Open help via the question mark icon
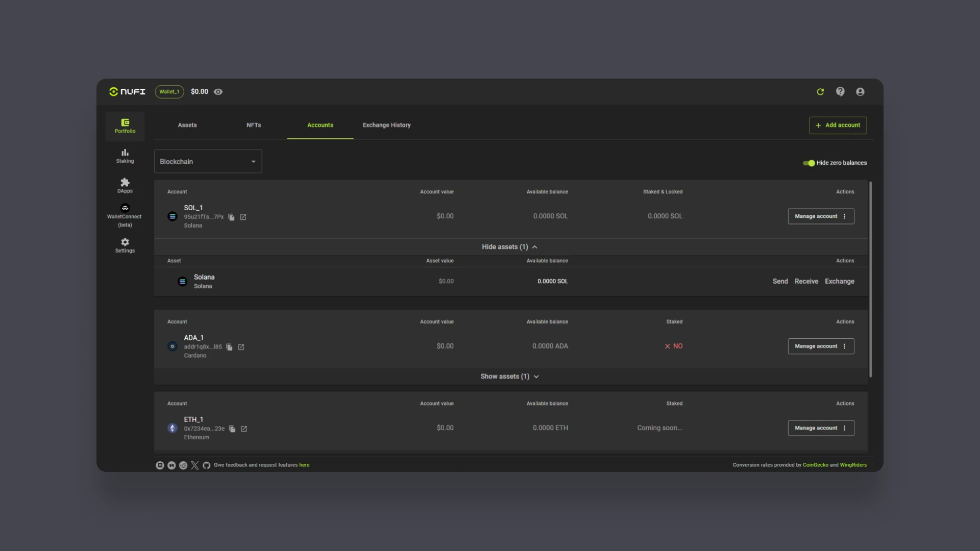 coord(840,92)
